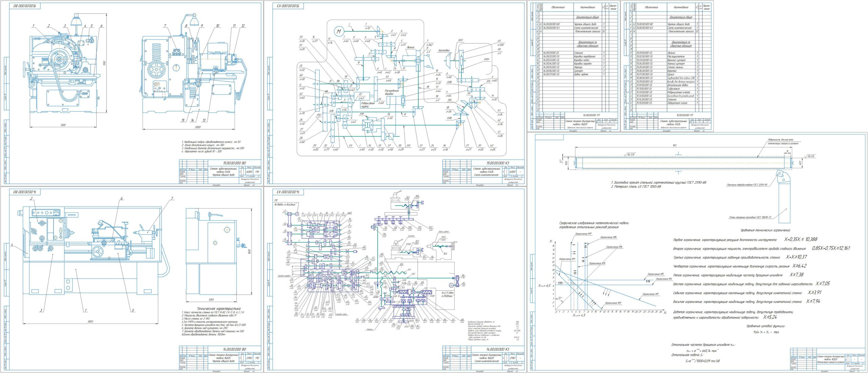Image resolution: width=868 pixels, height=373 pixels.
Task: Select spec line "Наибольший модуль обрабатываемого колеса, мм 50"
Action: click(x=211, y=142)
